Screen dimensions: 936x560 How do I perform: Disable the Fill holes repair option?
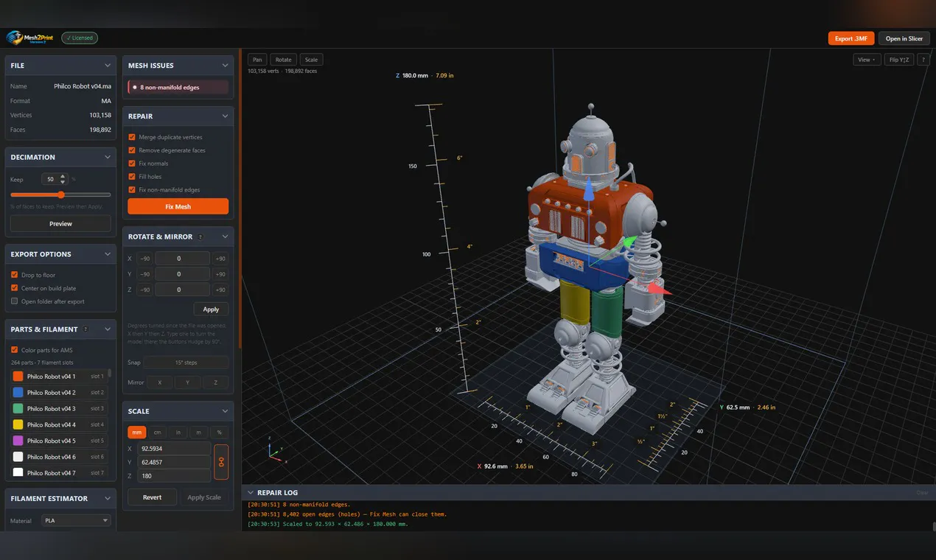[132, 177]
